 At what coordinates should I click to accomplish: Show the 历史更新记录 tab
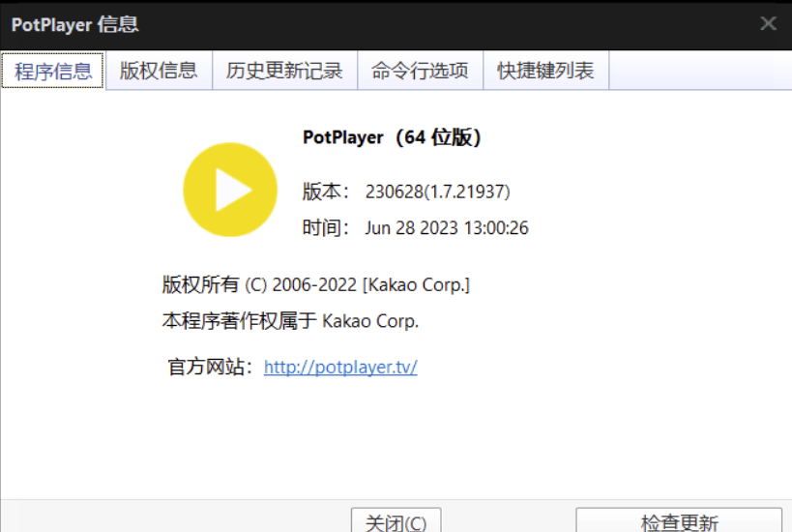(284, 71)
